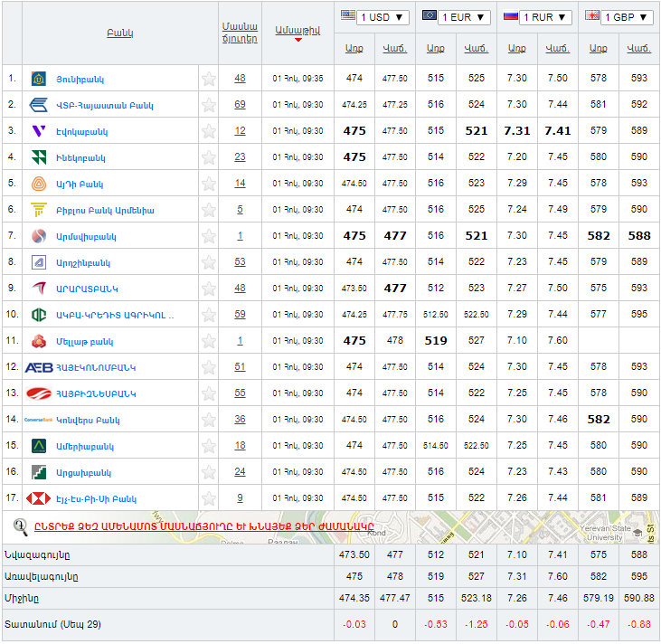This screenshot has height=644, width=661.
Task: Click the magnifier icon beside the red banner
Action: 21,526
